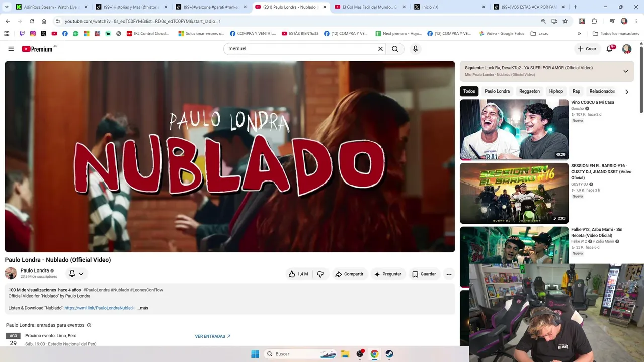Show hidden bookmarks with the double chevron

[x=579, y=34]
